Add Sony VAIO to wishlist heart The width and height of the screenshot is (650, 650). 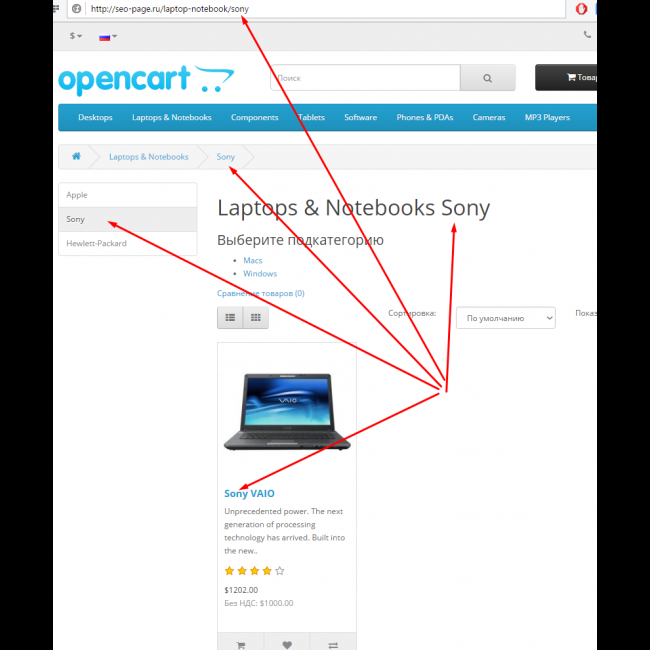tap(287, 645)
